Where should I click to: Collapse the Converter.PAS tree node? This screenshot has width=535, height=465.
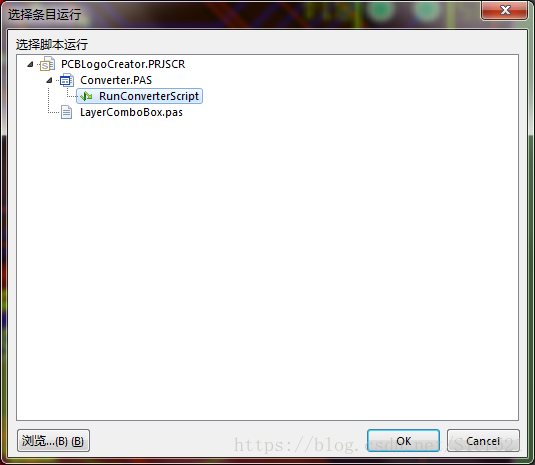click(49, 80)
